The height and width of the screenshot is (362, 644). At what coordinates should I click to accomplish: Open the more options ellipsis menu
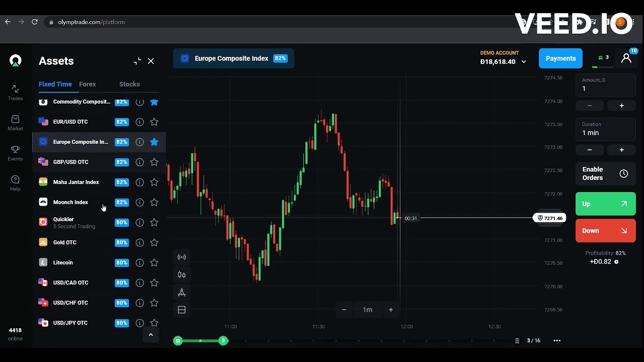(x=557, y=340)
